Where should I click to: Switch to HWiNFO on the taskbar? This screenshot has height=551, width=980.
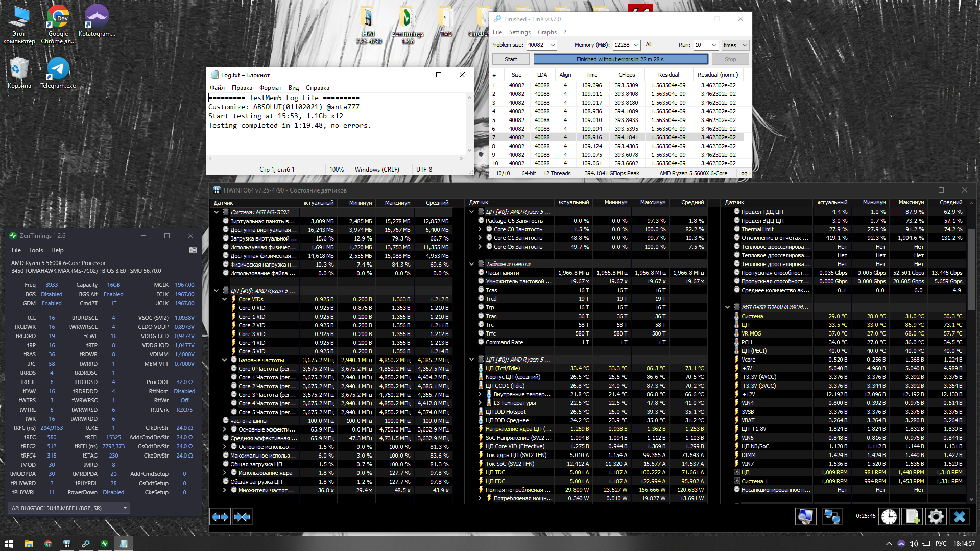pos(67,544)
